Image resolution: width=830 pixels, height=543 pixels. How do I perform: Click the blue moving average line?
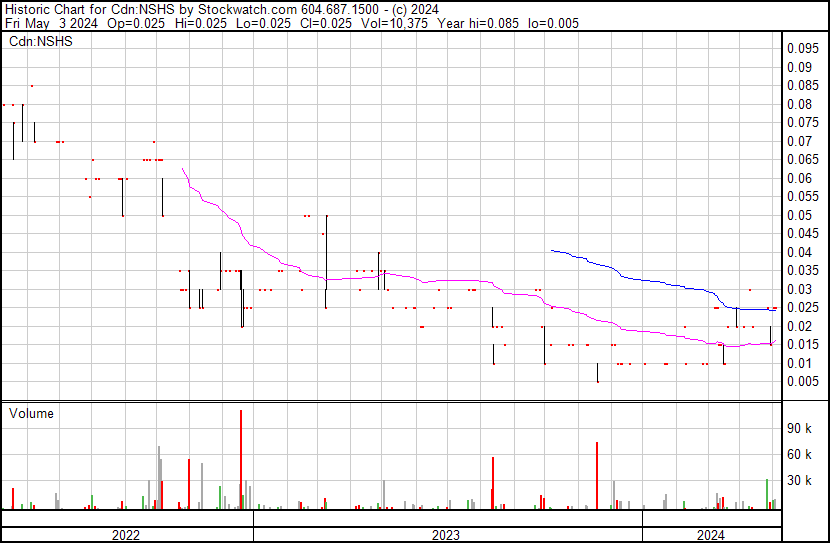[662, 282]
